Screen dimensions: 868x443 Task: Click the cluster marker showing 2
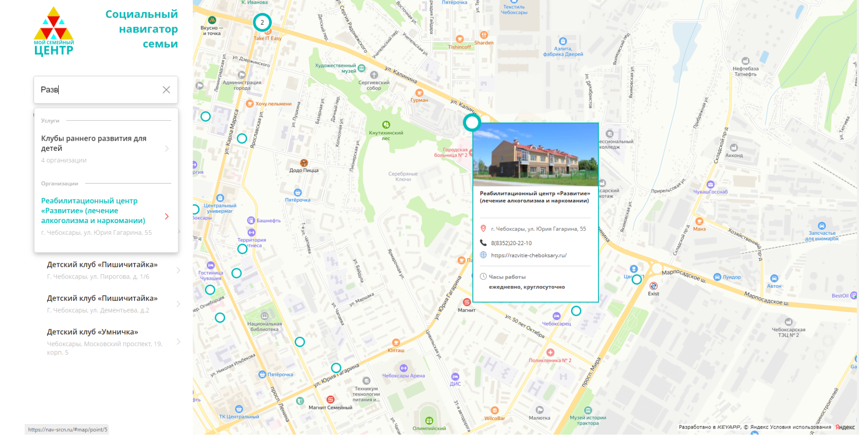pyautogui.click(x=262, y=22)
